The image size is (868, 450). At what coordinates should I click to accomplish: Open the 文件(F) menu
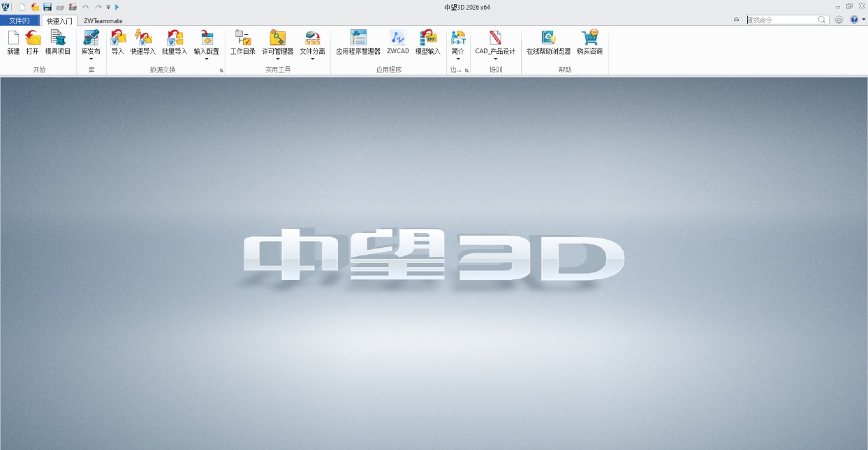pos(19,20)
